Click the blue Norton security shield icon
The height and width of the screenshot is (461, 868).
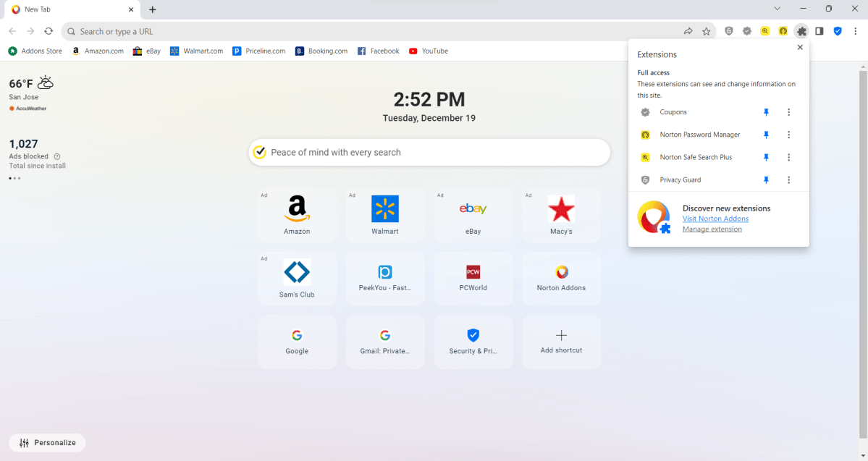click(838, 32)
